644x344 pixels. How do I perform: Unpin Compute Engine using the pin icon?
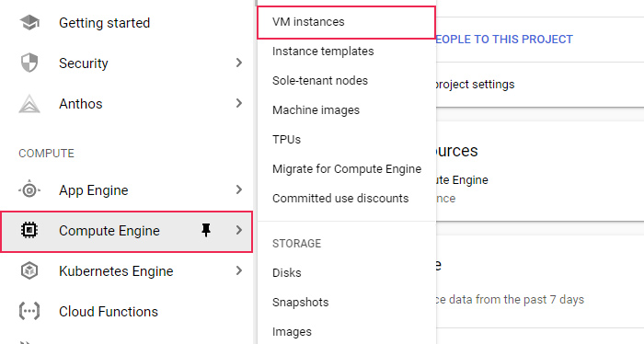(x=206, y=230)
